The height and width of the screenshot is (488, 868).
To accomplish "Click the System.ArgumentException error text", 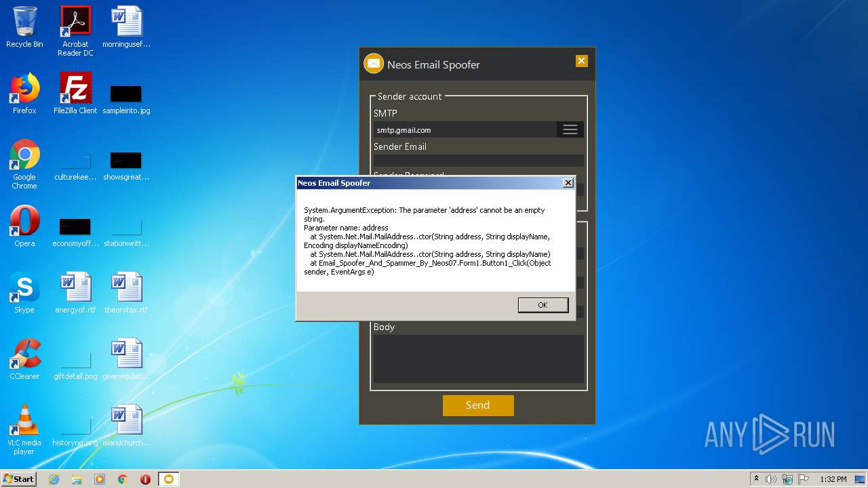I will pos(427,241).
